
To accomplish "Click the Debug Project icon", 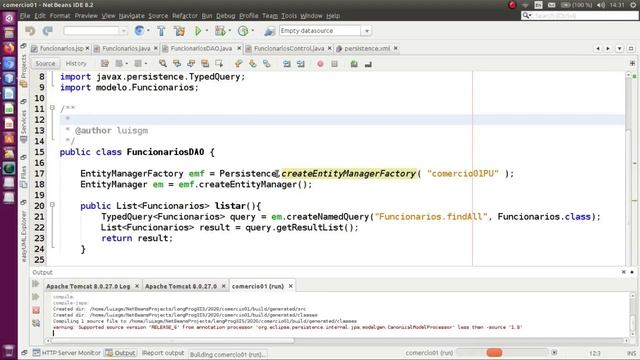I will coord(220,31).
